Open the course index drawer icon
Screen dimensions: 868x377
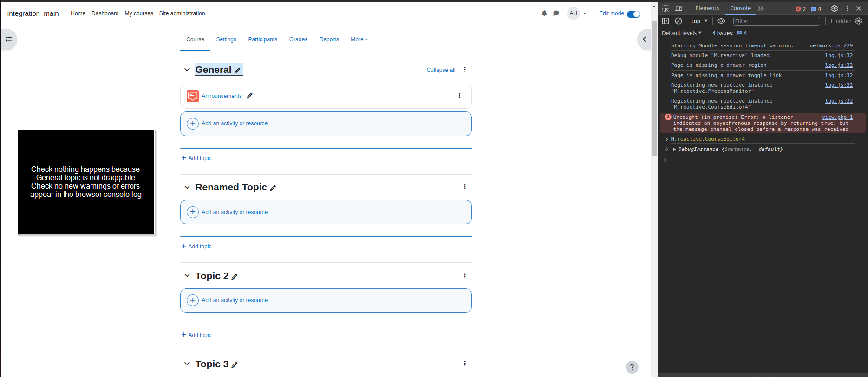click(x=8, y=39)
